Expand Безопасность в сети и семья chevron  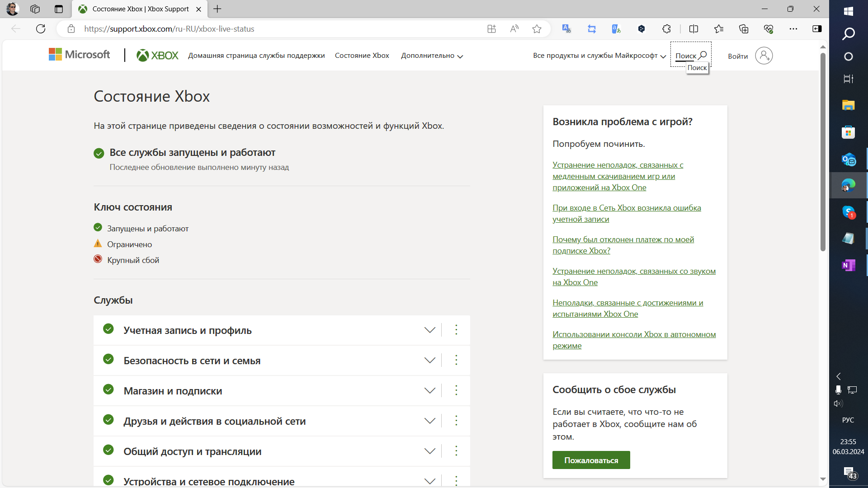[x=429, y=360]
